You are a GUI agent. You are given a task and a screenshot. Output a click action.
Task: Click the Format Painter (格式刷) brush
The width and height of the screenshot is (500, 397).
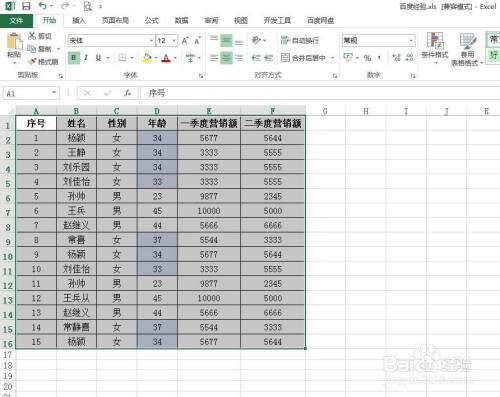tap(32, 62)
